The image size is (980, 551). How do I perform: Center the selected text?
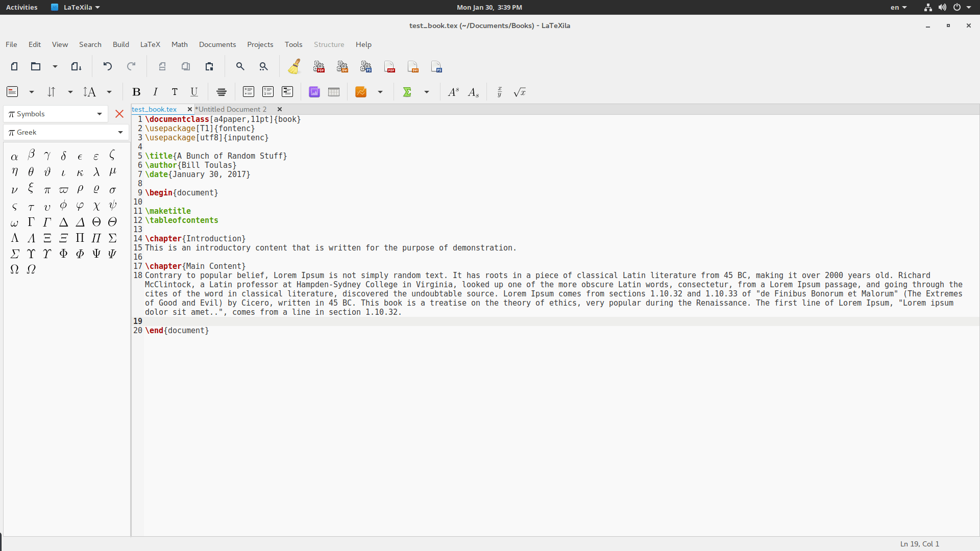tap(222, 92)
